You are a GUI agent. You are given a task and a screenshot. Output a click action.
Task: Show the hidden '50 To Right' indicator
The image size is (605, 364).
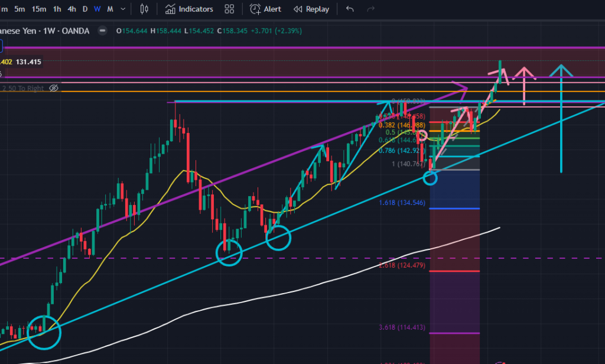[54, 88]
